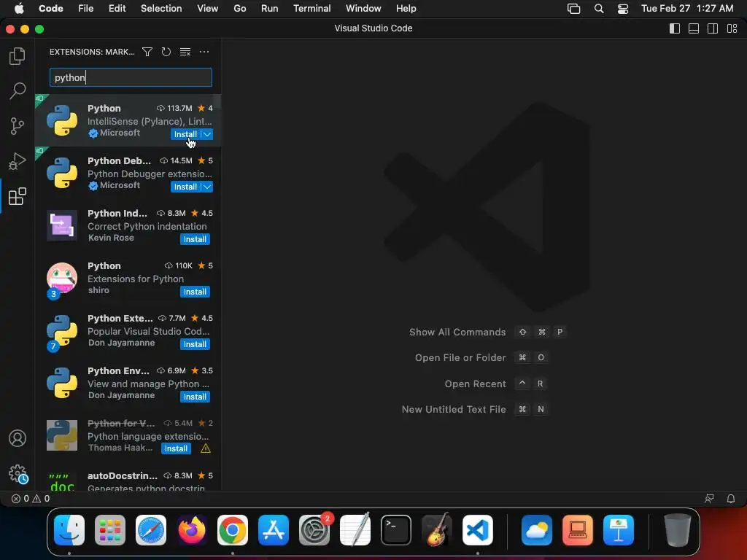Open the Terminal menu
Screen dimensions: 747x560
[311, 9]
